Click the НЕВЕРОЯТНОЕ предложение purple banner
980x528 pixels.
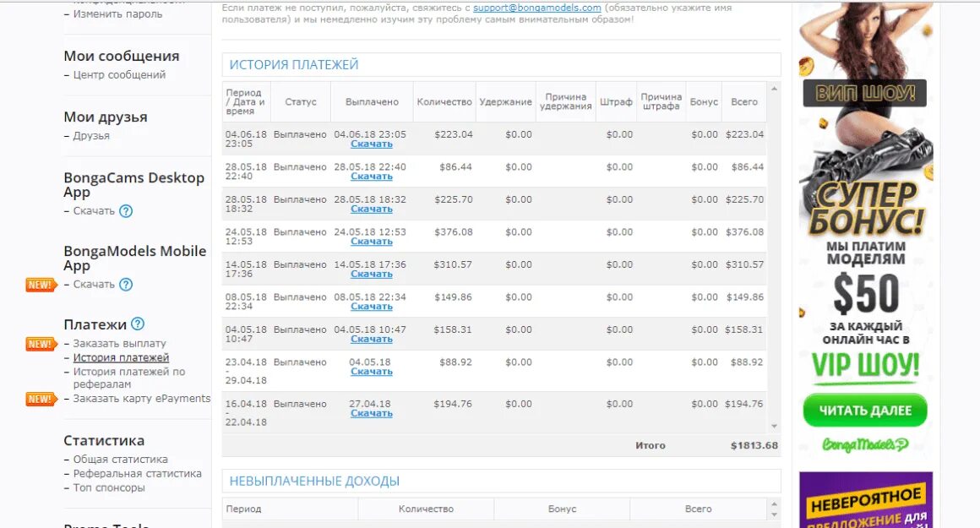pos(866,500)
